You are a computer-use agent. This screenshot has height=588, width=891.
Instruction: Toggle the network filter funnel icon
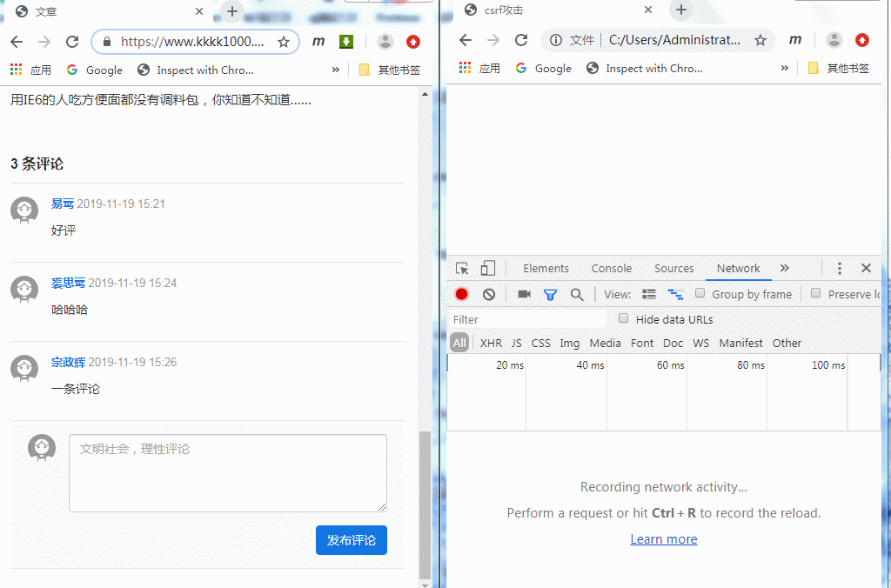550,294
